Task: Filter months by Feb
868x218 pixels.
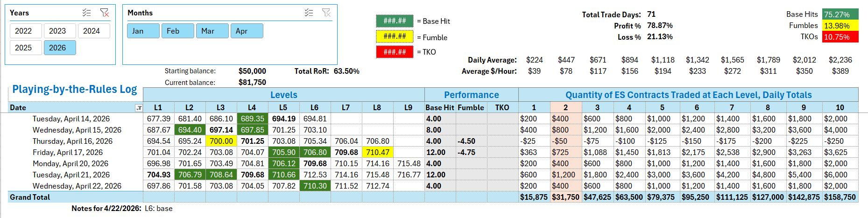Action: point(178,31)
